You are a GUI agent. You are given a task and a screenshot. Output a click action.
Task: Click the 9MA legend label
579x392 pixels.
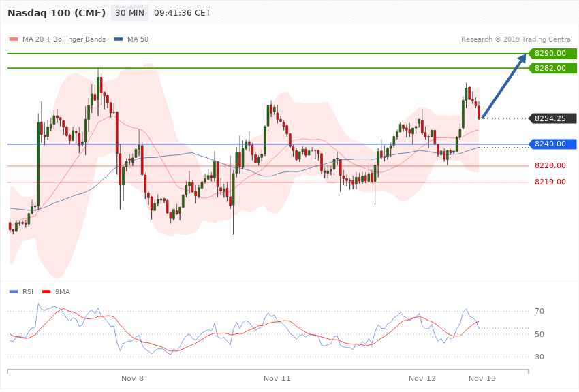click(63, 292)
